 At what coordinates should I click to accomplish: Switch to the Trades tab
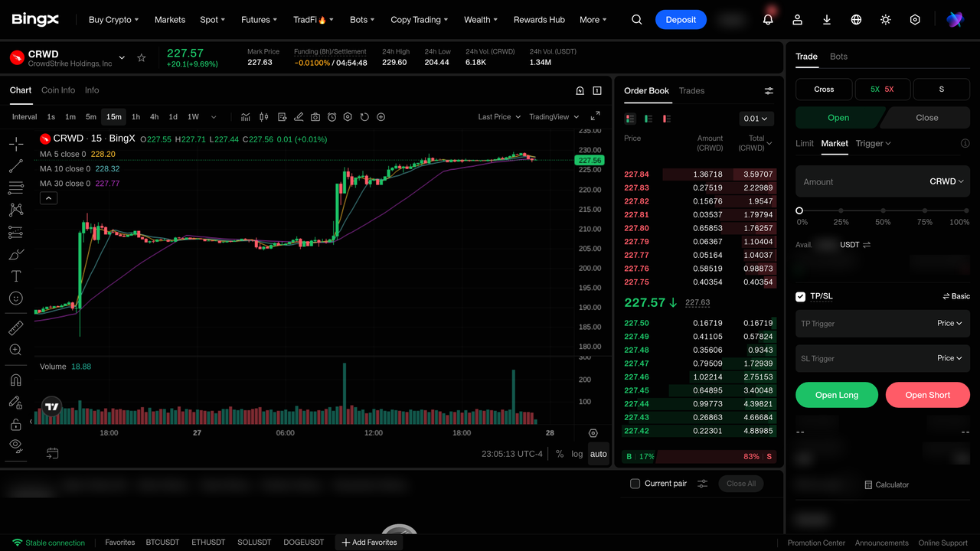(x=691, y=91)
